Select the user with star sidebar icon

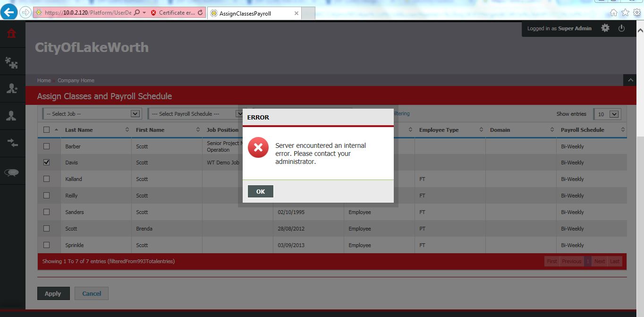coord(11,89)
